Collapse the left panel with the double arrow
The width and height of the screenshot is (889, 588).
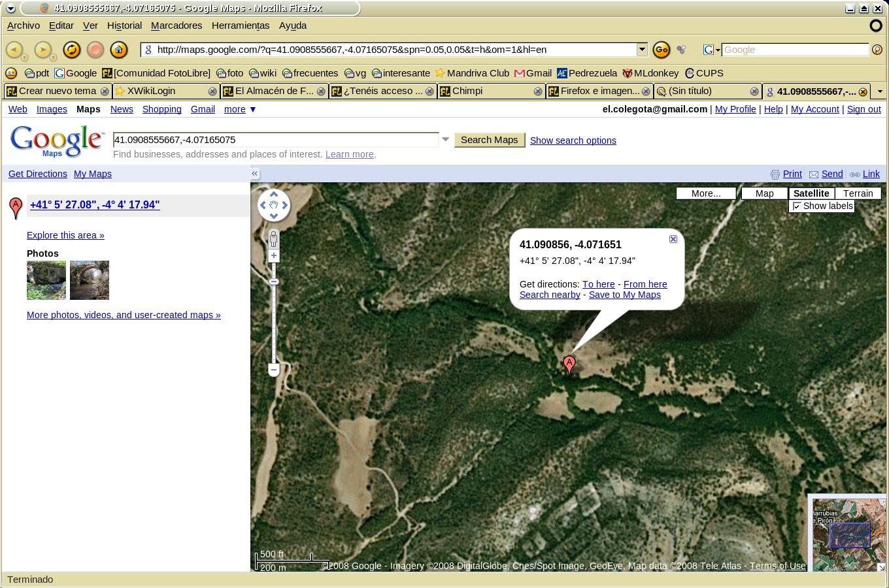click(254, 174)
